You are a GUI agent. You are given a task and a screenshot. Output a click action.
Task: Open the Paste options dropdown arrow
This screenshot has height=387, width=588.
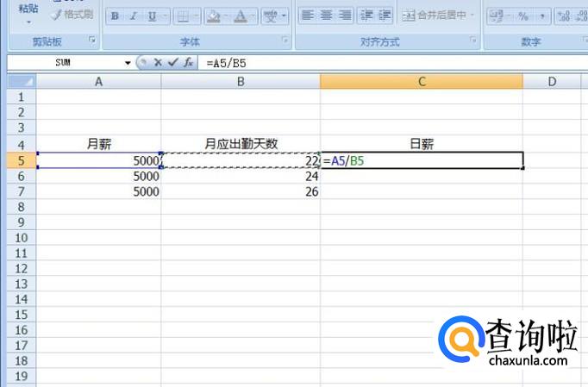click(x=28, y=22)
